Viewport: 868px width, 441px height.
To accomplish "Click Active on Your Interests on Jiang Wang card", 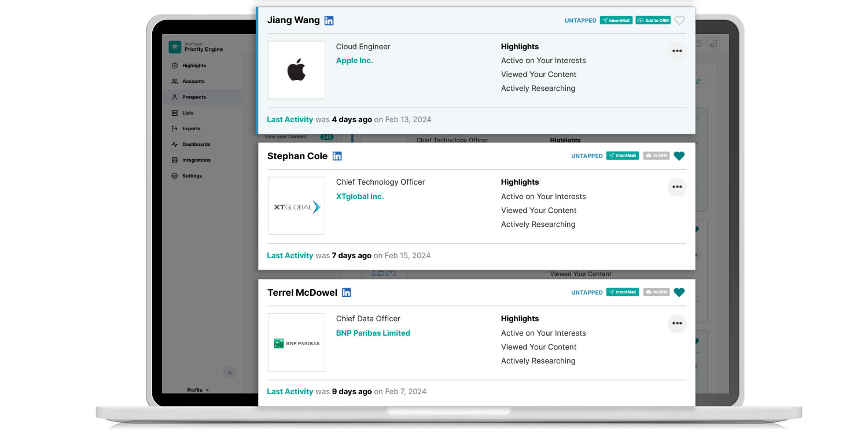I will [543, 61].
